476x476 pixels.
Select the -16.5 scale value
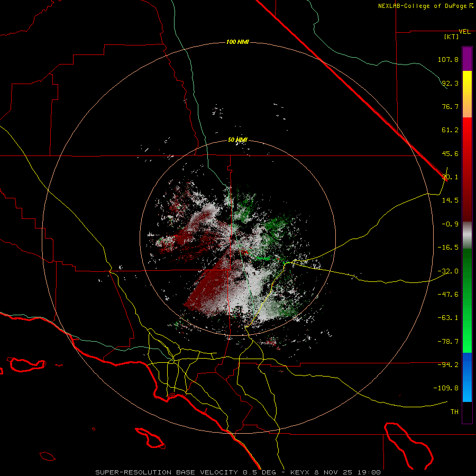tap(448, 248)
